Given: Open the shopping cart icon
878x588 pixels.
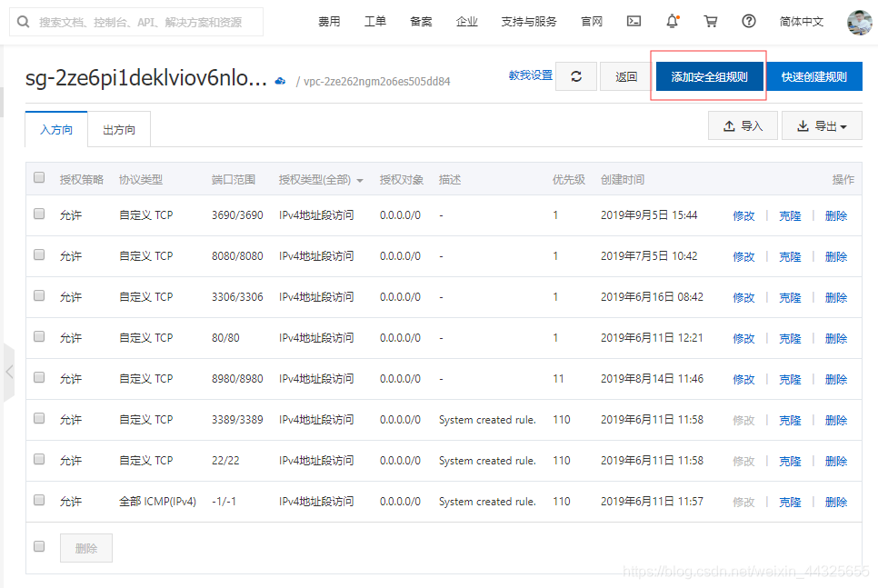Looking at the screenshot, I should 711,22.
